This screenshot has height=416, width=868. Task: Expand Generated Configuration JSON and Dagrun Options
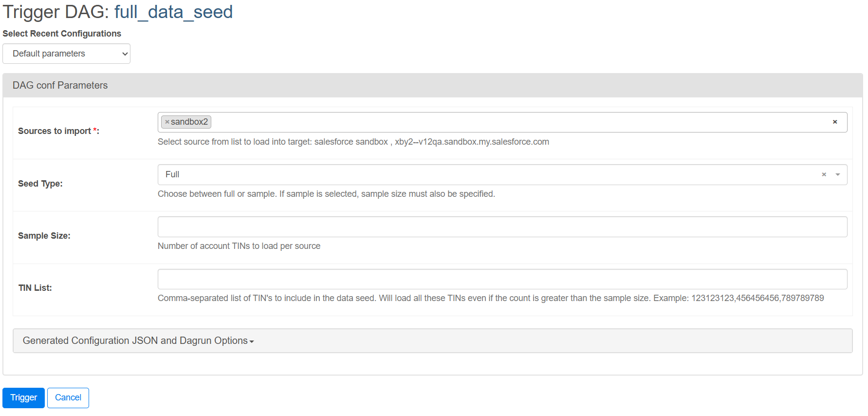(138, 340)
